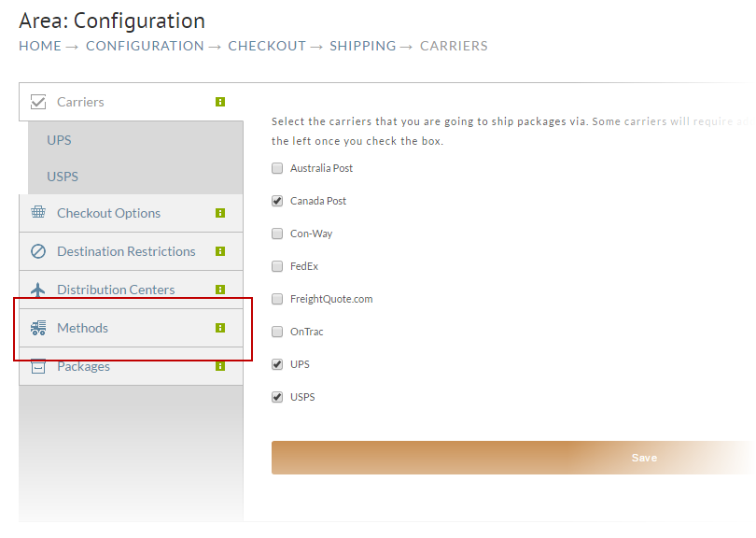Click the FreightQuote.com label text

tap(331, 299)
